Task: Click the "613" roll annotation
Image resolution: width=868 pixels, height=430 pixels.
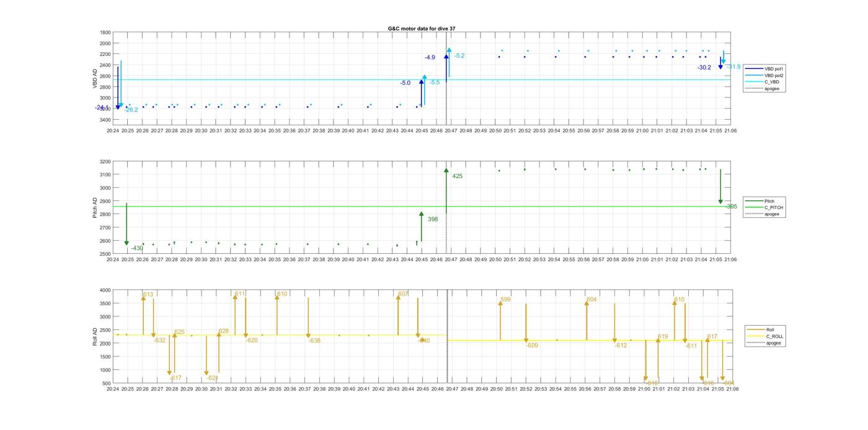Action: [148, 295]
